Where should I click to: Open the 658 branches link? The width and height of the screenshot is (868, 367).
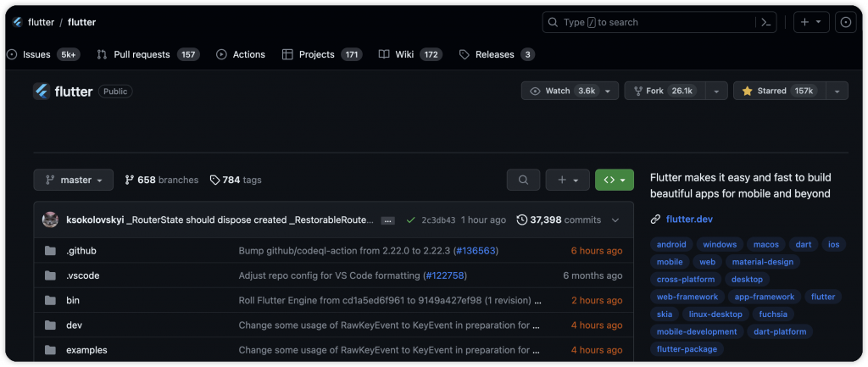[162, 180]
